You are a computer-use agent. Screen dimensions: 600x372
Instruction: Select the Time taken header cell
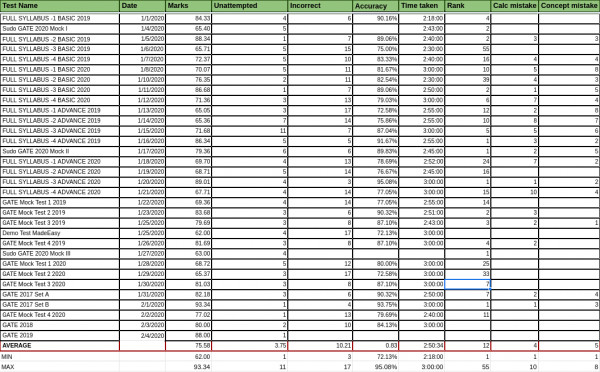(421, 6)
